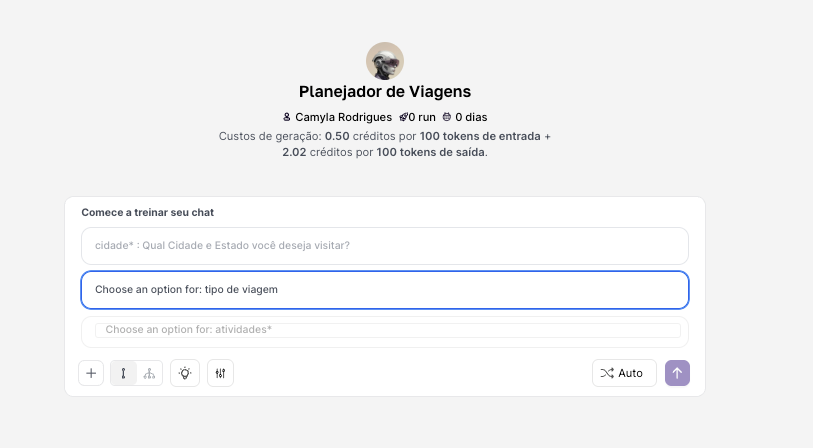Viewport: 813px width, 448px height.
Task: Select the single linear mode toggle
Action: pyautogui.click(x=123, y=373)
